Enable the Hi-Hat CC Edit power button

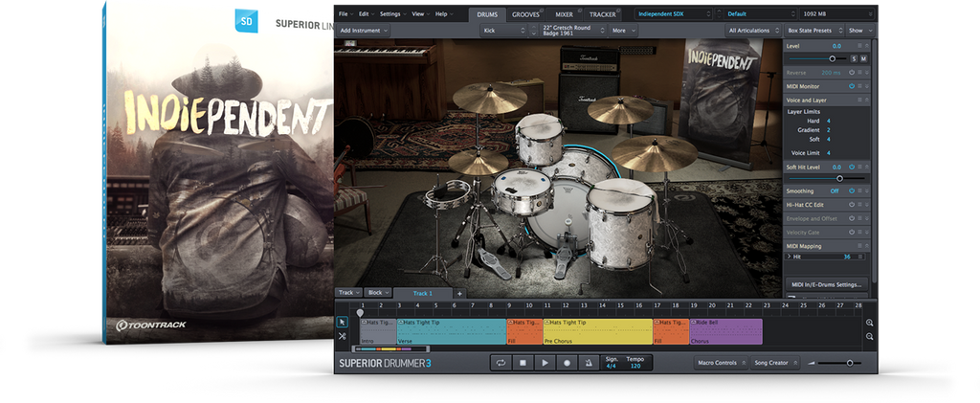click(x=851, y=204)
